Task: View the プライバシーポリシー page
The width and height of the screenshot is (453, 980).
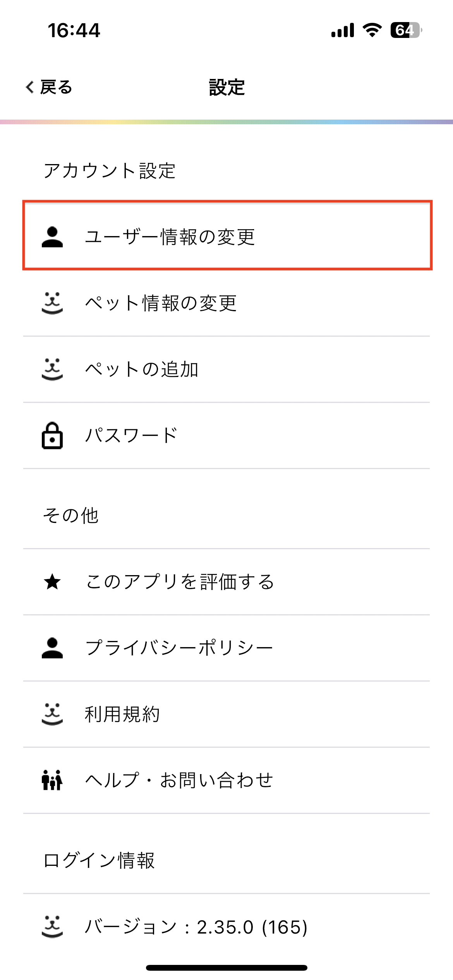Action: tap(179, 648)
